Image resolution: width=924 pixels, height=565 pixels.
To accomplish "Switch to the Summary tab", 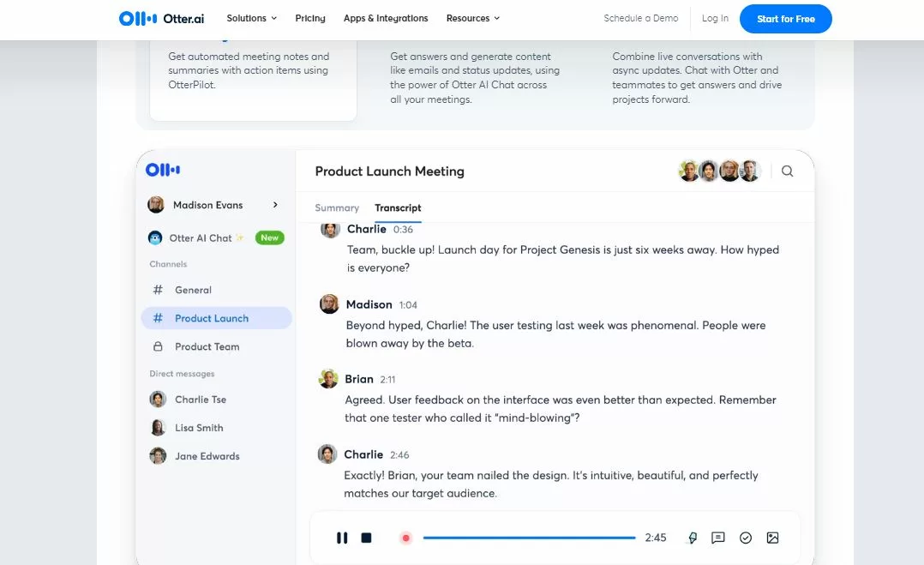I will point(337,208).
